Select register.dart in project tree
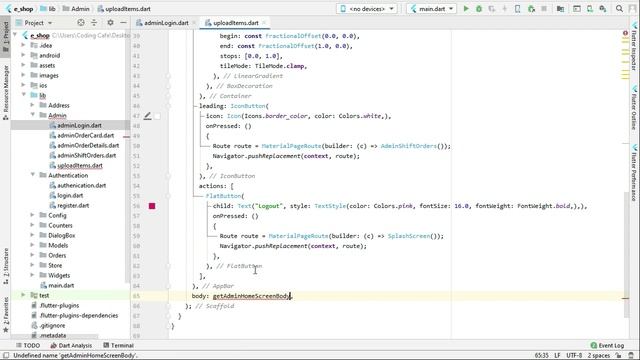This screenshot has height=360, width=640. point(73,205)
